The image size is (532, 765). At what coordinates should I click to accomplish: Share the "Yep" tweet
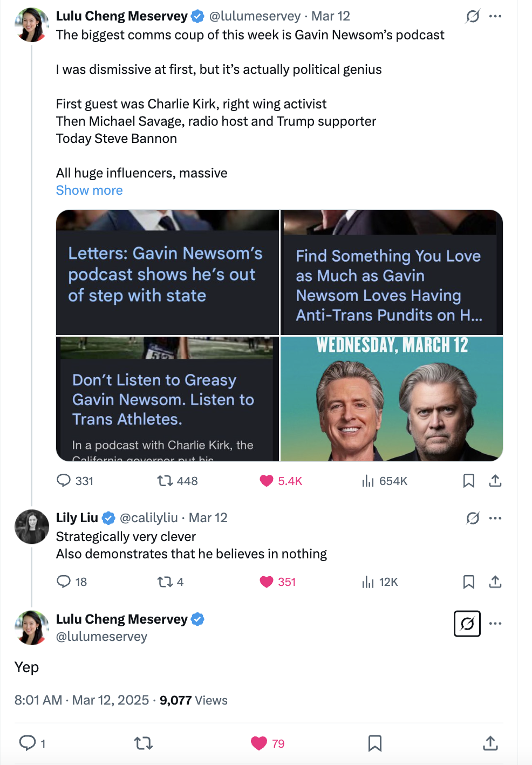[490, 743]
